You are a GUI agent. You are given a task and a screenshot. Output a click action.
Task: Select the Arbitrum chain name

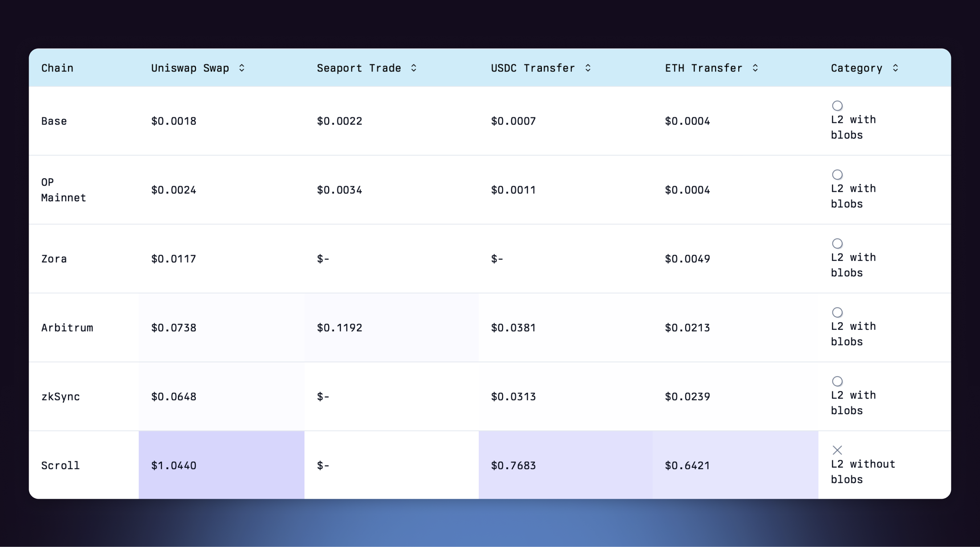coord(67,328)
